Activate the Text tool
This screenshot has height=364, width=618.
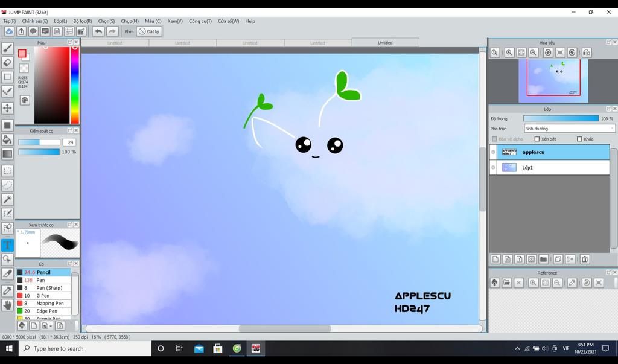pyautogui.click(x=7, y=245)
